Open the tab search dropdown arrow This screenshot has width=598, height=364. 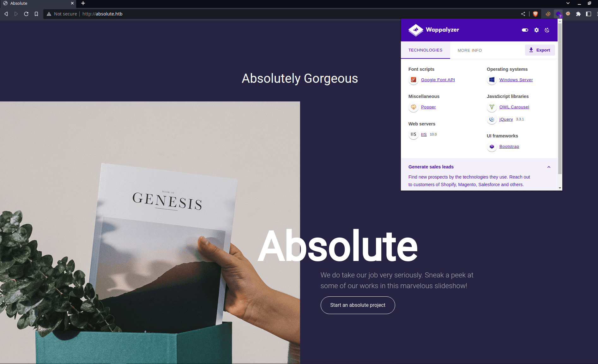coord(568,3)
